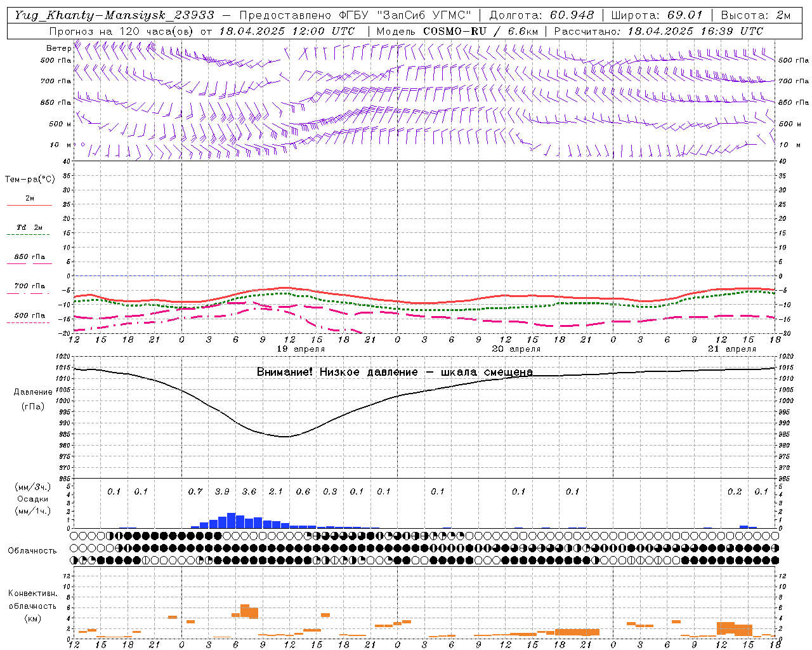
Task: Click the (мм/1ч.) units label
Action: (32, 511)
